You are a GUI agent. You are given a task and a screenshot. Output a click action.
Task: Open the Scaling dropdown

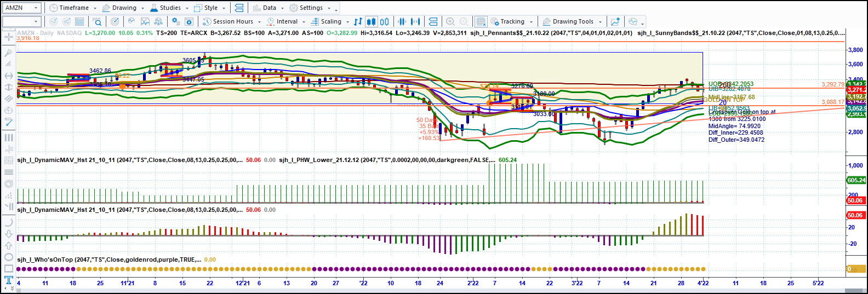pos(330,21)
